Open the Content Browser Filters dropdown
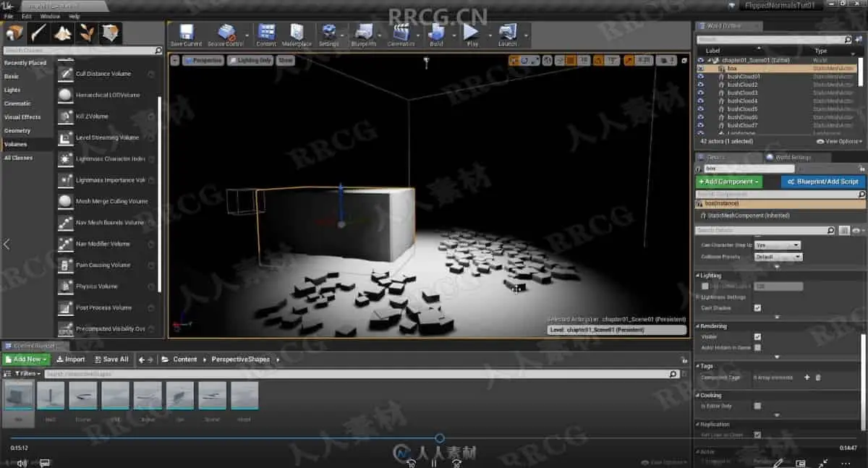Image resolution: width=868 pixels, height=468 pixels. point(27,374)
